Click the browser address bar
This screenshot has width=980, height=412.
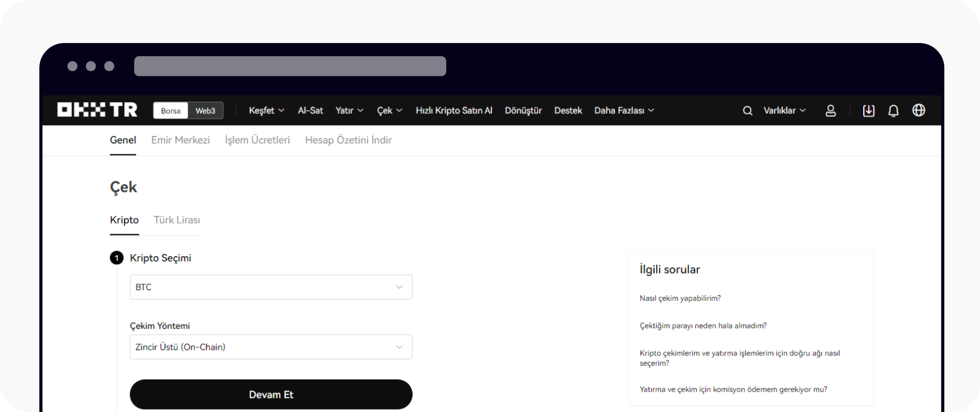pyautogui.click(x=290, y=66)
